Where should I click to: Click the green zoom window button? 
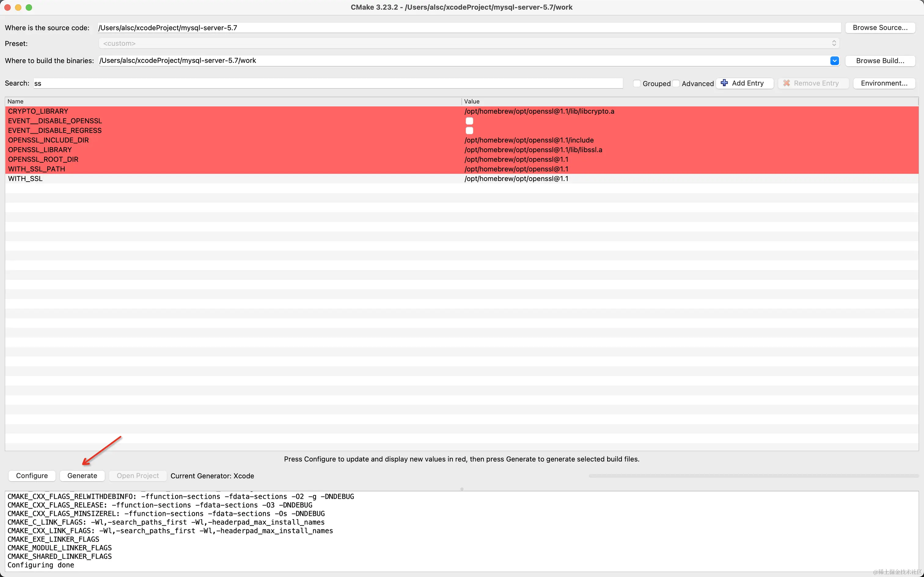coord(29,7)
